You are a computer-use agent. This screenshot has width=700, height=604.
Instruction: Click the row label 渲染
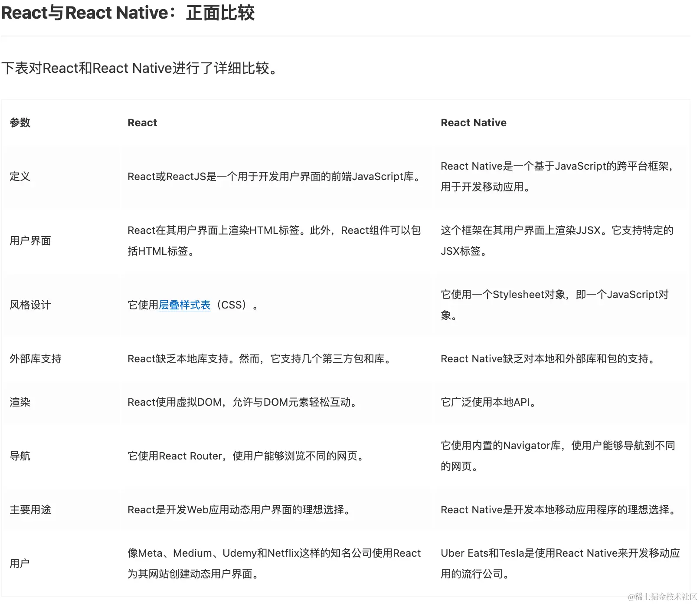pos(20,402)
